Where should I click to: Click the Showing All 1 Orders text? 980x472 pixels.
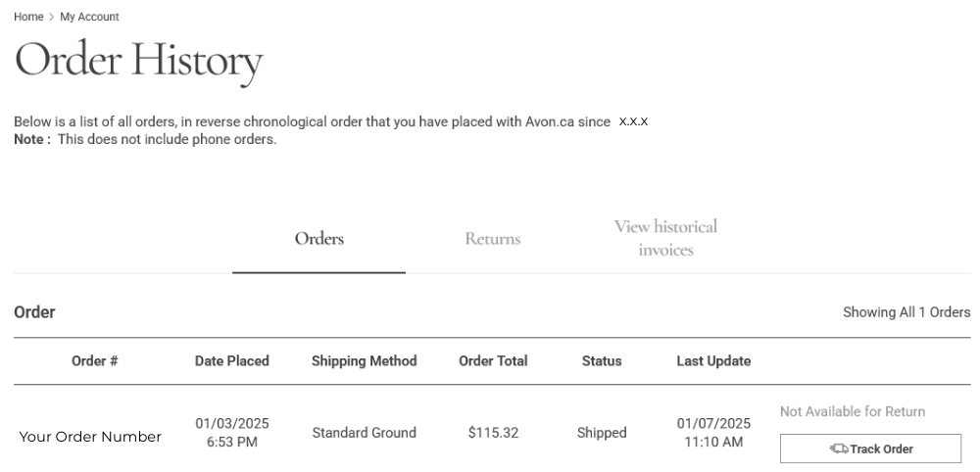pyautogui.click(x=906, y=312)
